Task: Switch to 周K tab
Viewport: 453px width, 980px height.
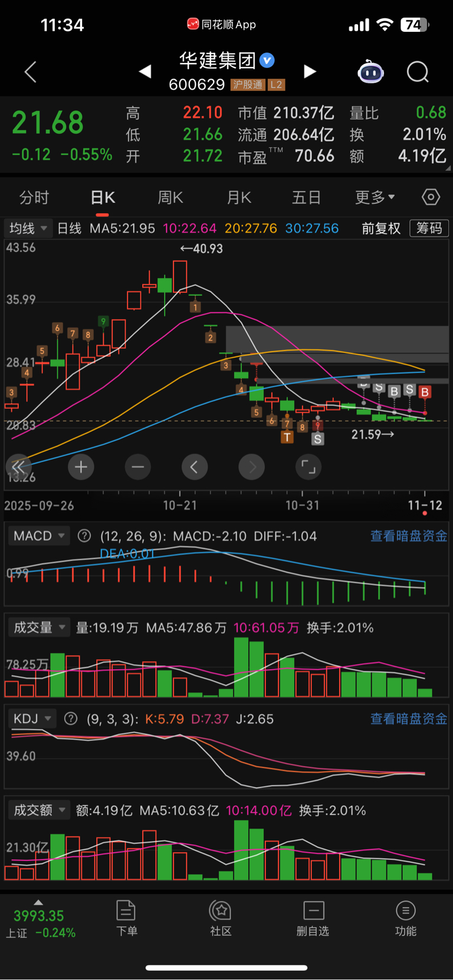Action: coord(170,197)
